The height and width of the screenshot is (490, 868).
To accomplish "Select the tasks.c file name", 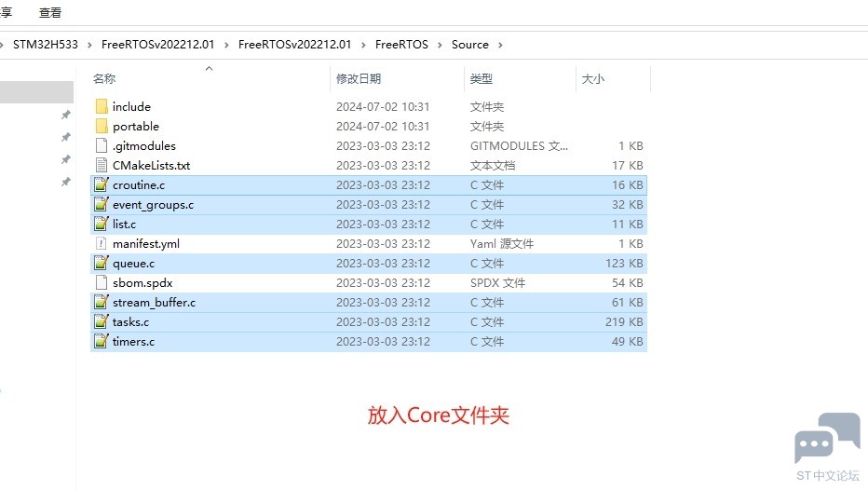I will point(130,321).
